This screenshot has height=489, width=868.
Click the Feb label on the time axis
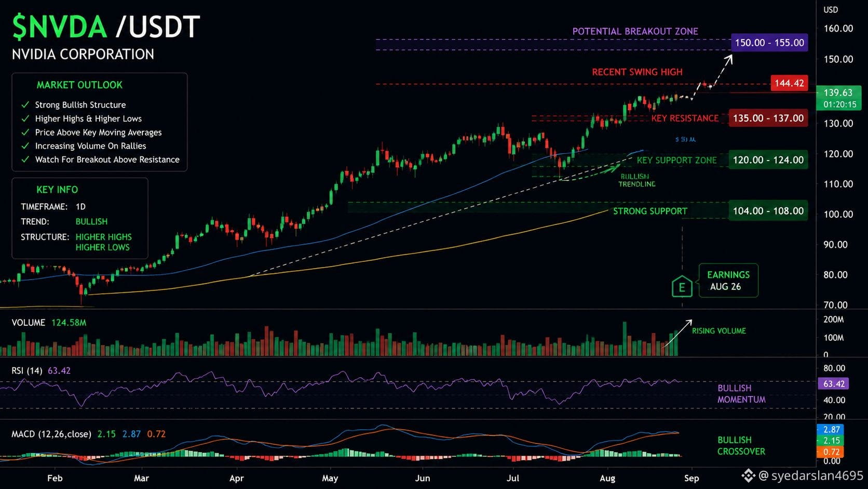(55, 478)
